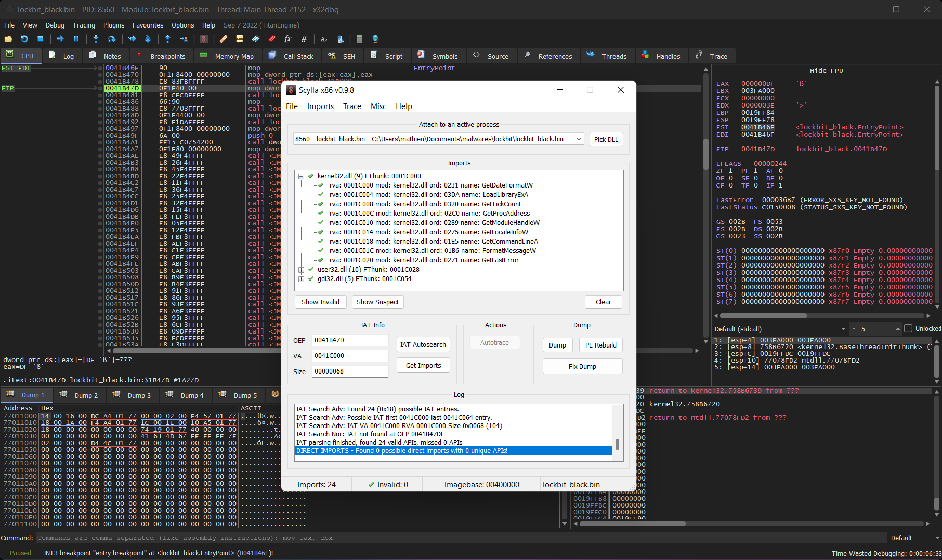Open the attached process dropdown list
Viewport: 942px width, 560px height.
click(x=579, y=139)
